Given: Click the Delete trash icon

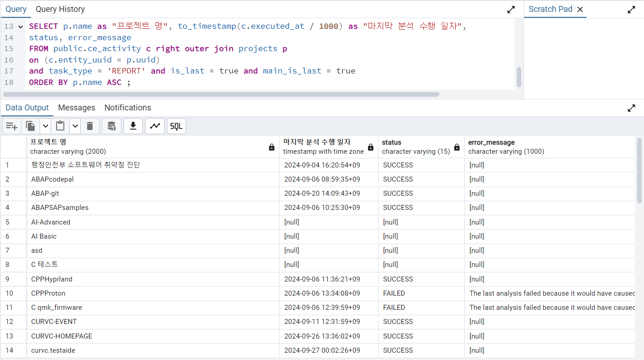Looking at the screenshot, I should (x=90, y=126).
